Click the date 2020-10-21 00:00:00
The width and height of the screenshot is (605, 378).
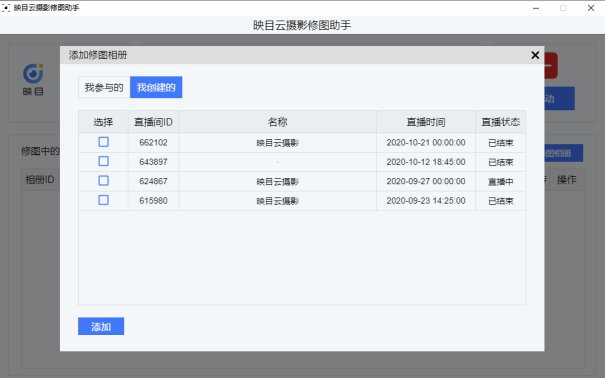point(426,143)
